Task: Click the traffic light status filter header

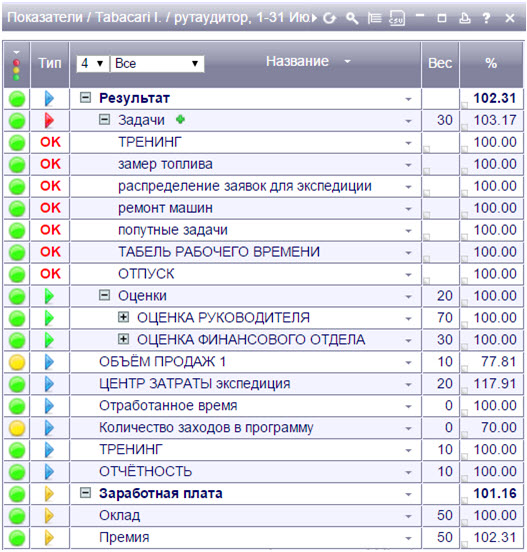Action: [16, 65]
